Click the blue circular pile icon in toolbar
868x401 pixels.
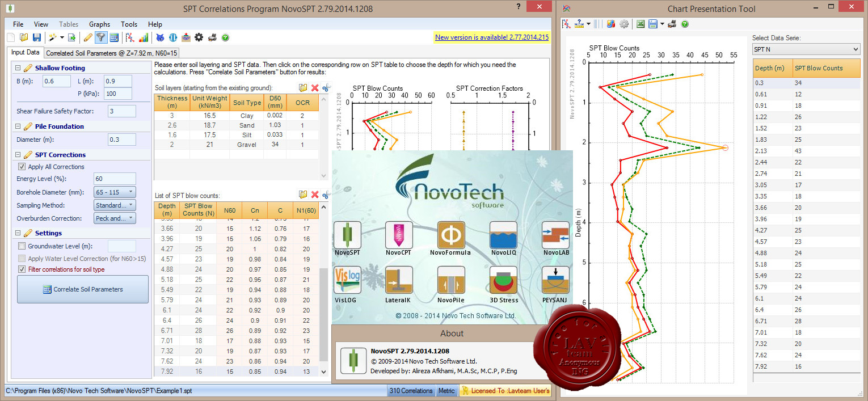click(x=173, y=37)
